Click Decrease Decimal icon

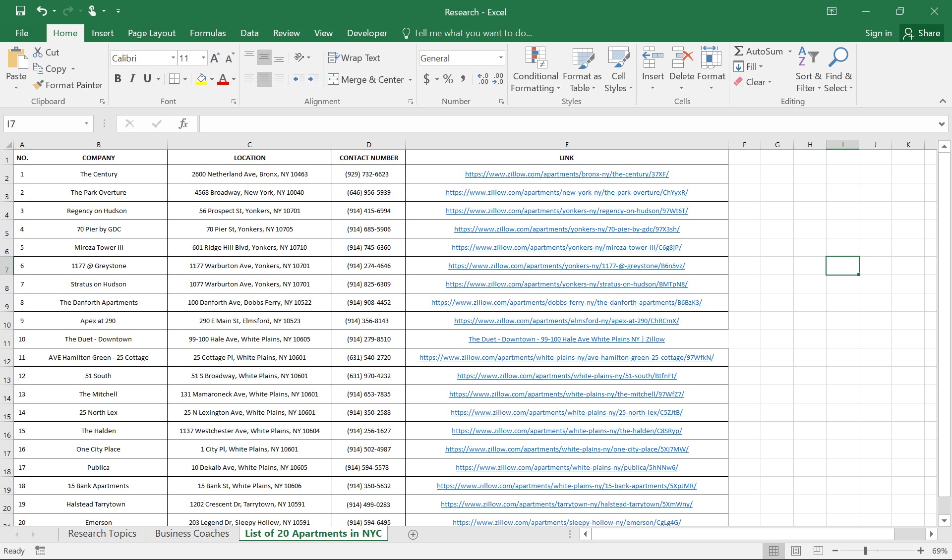(x=498, y=79)
